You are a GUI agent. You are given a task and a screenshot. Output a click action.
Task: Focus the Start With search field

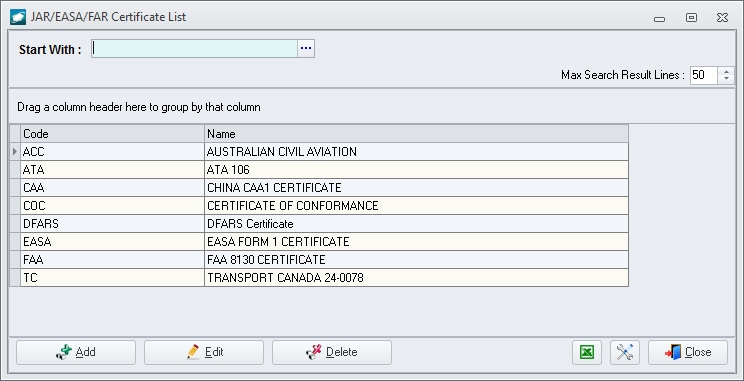click(x=195, y=48)
